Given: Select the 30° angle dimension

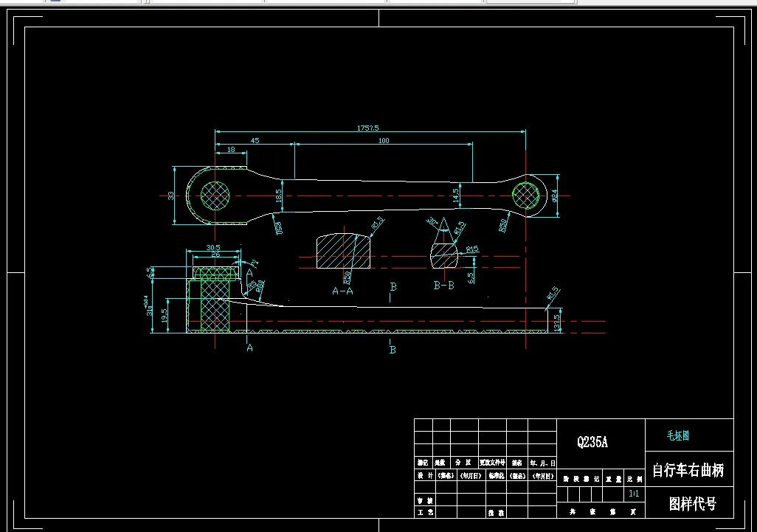Looking at the screenshot, I should 432,222.
